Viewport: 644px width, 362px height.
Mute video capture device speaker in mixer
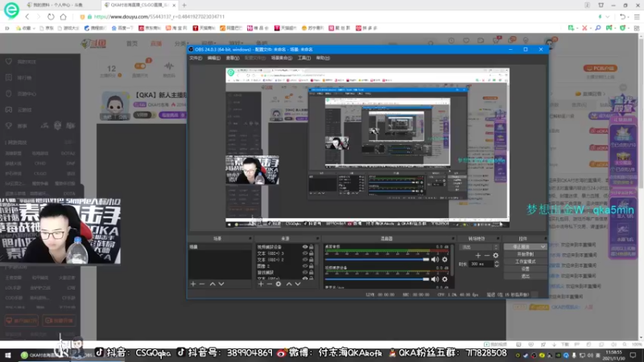click(x=435, y=279)
